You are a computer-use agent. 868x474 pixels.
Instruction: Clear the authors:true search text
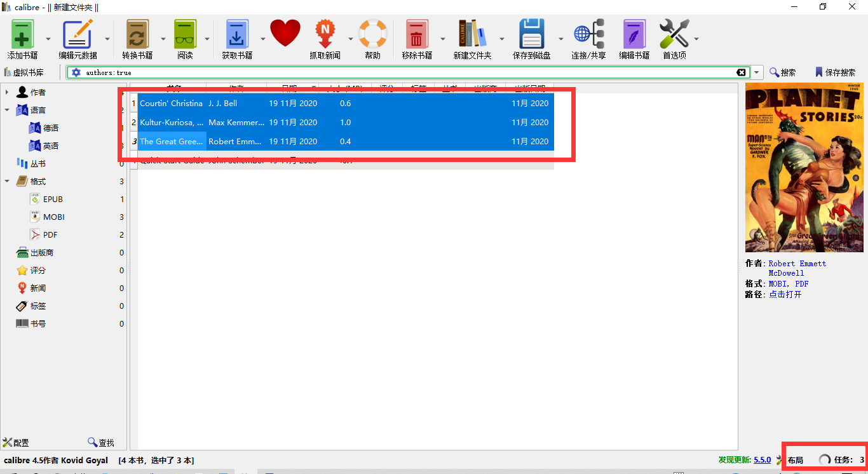[x=741, y=72]
